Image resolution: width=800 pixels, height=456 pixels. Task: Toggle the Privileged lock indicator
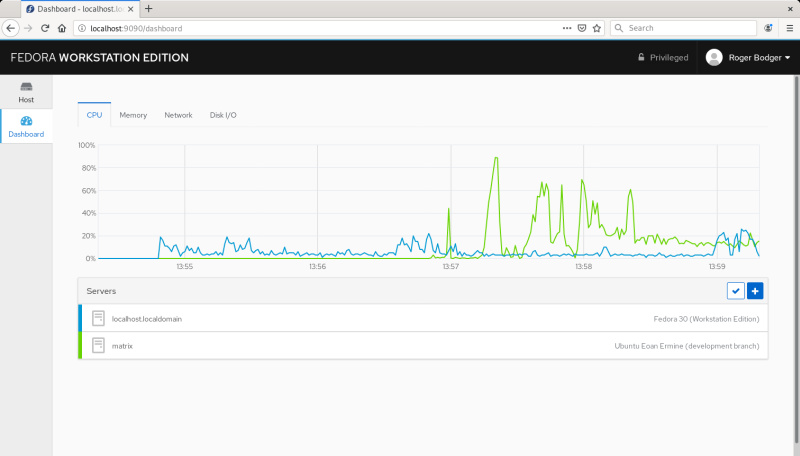pos(663,58)
